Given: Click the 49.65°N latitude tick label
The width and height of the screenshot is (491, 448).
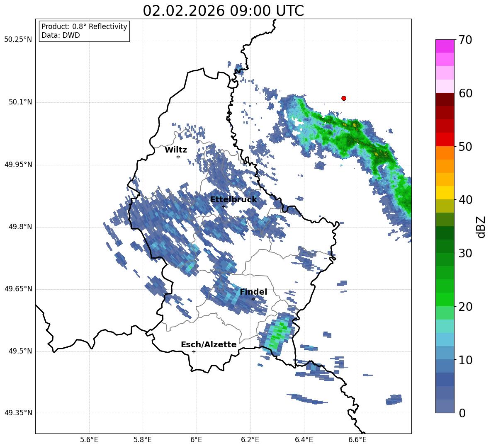Looking at the screenshot, I should click(18, 289).
